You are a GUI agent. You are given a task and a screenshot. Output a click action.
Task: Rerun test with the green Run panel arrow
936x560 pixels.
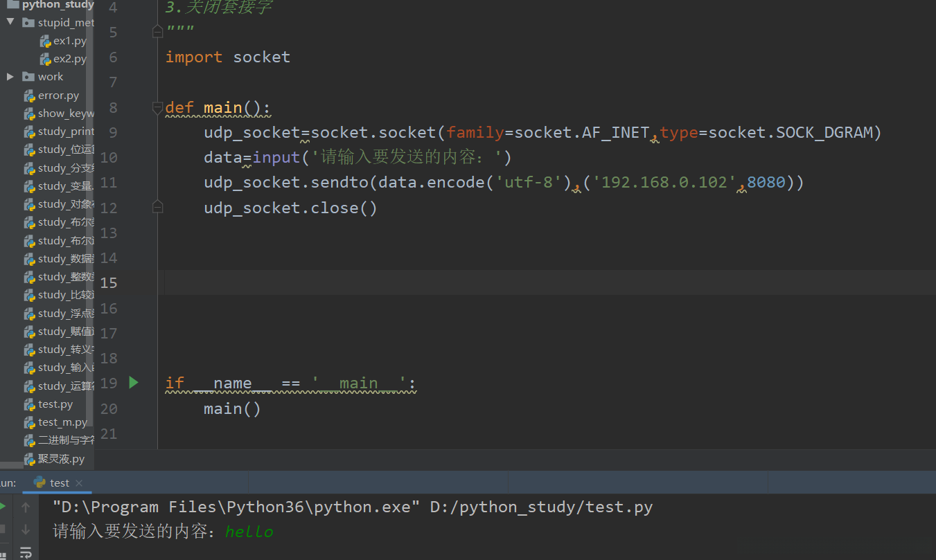click(x=2, y=507)
